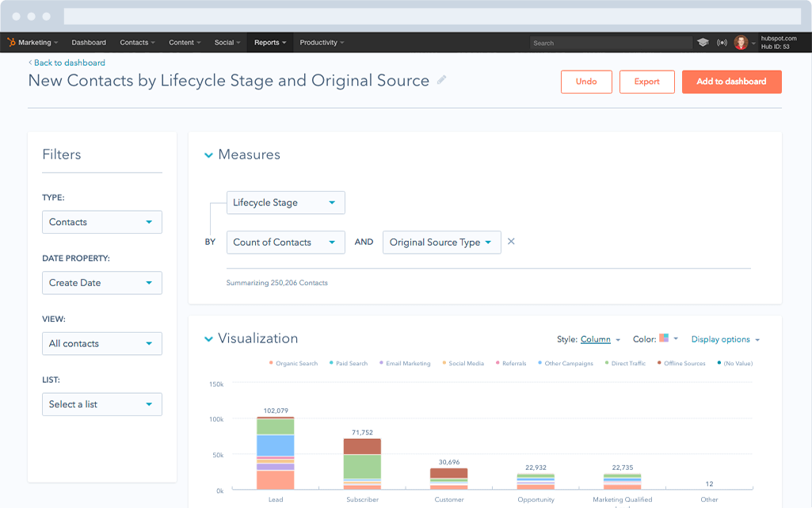Open the Lifecycle Stage dropdown
The height and width of the screenshot is (508, 812).
[286, 202]
